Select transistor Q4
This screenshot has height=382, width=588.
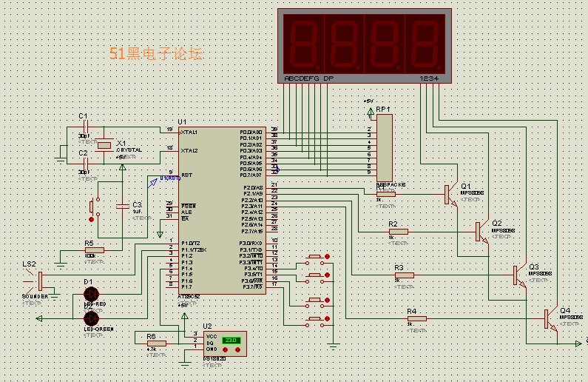550,319
